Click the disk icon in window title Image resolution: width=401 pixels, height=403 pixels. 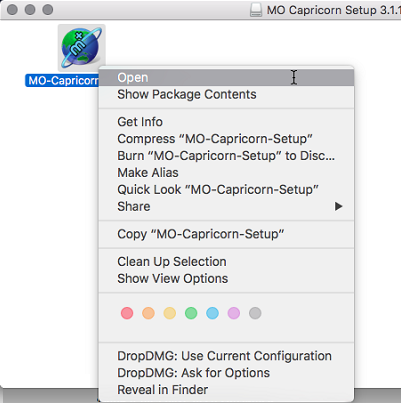pos(256,10)
